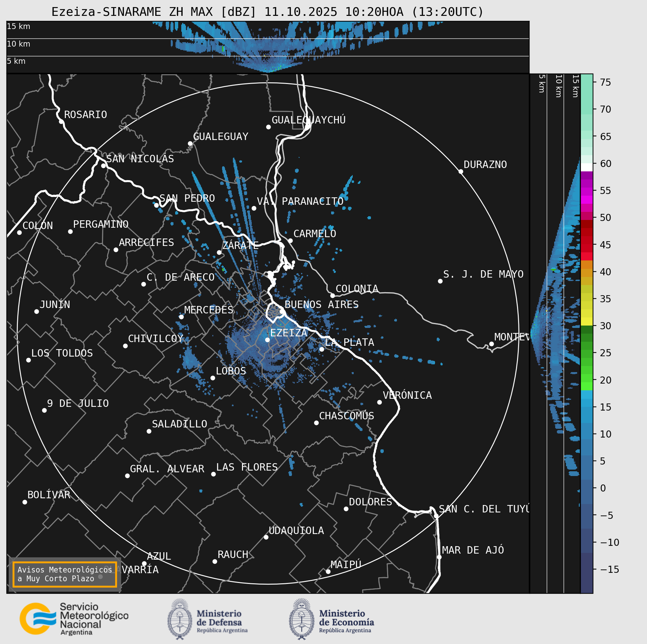This screenshot has width=647, height=644.
Task: Click the Ministerio de Defensa emblem
Action: (x=180, y=619)
